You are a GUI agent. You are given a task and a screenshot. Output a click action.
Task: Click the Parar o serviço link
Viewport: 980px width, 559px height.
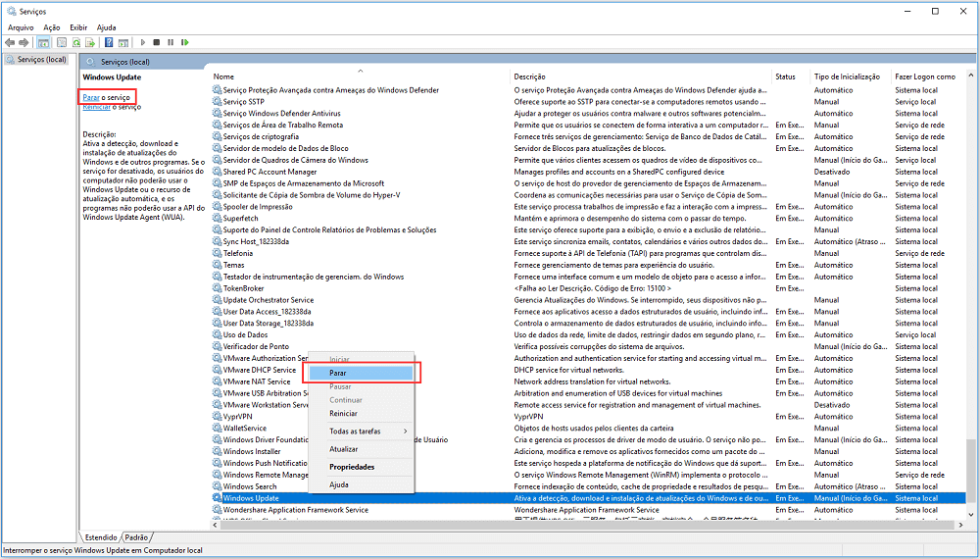point(91,97)
